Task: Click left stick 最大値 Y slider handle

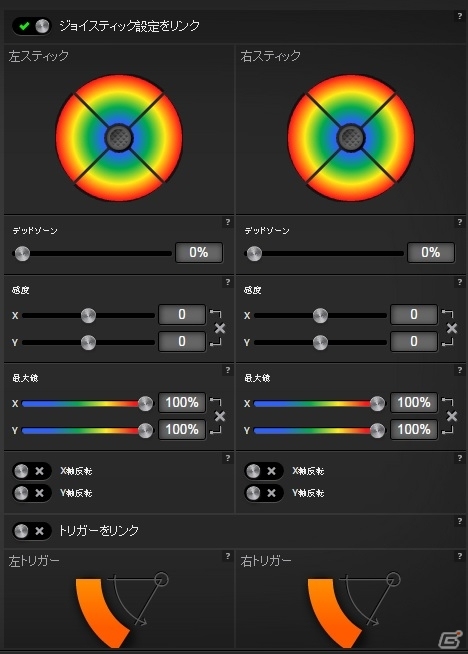Action: coord(145,431)
